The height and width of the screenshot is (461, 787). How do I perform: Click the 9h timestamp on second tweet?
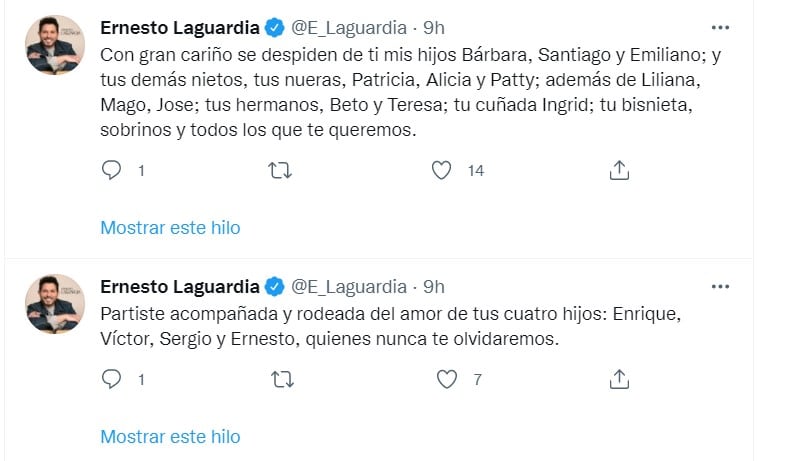434,287
